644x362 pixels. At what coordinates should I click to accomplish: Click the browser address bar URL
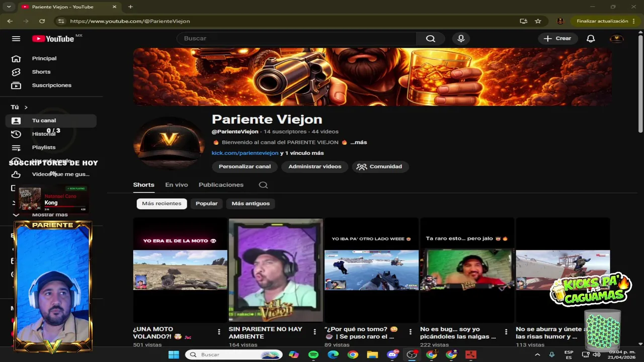coord(130,21)
